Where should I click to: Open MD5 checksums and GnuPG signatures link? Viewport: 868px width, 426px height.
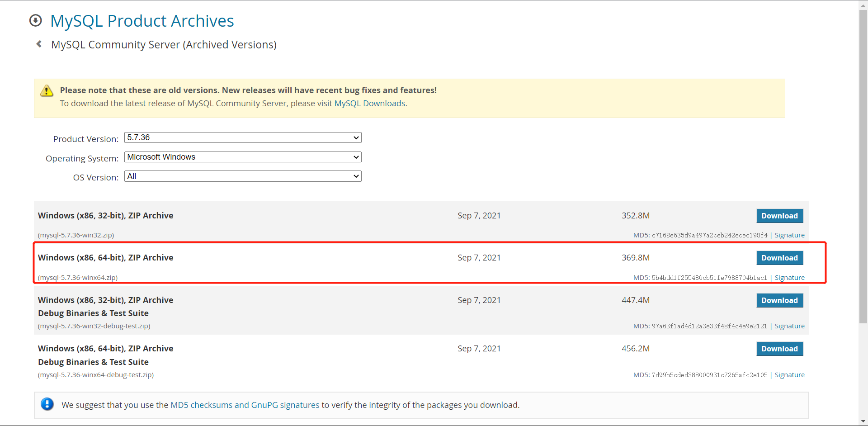[x=245, y=405]
